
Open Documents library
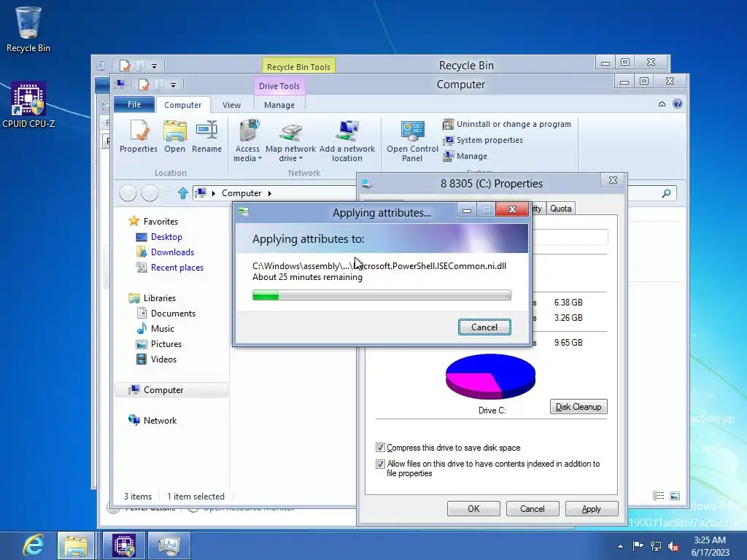click(166, 314)
